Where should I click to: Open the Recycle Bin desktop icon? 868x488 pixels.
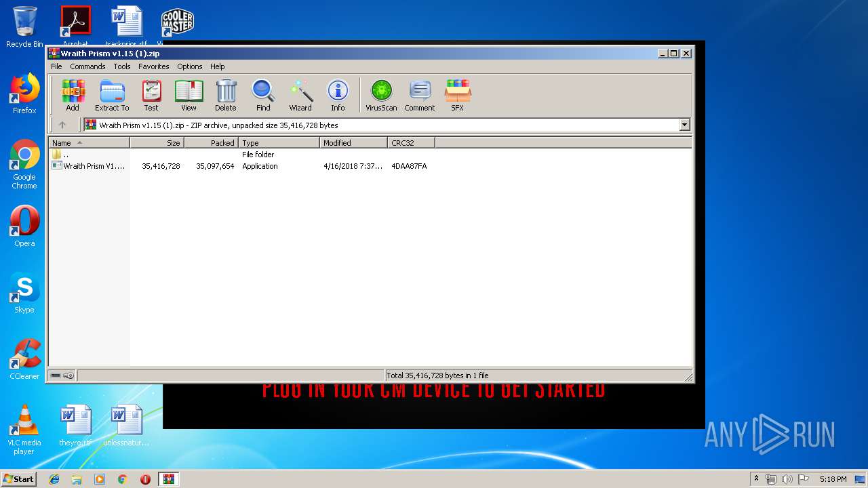click(24, 27)
